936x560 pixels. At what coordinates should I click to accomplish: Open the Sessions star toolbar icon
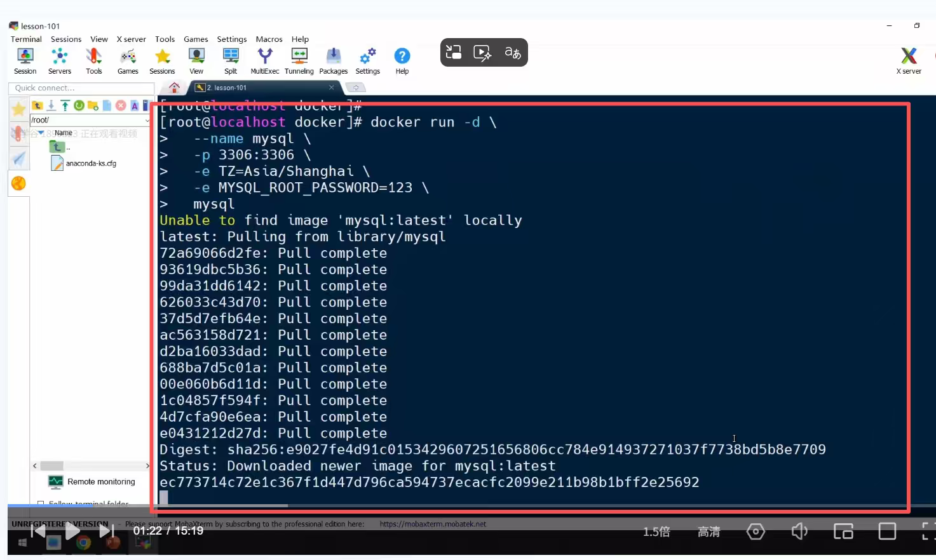pyautogui.click(x=162, y=62)
